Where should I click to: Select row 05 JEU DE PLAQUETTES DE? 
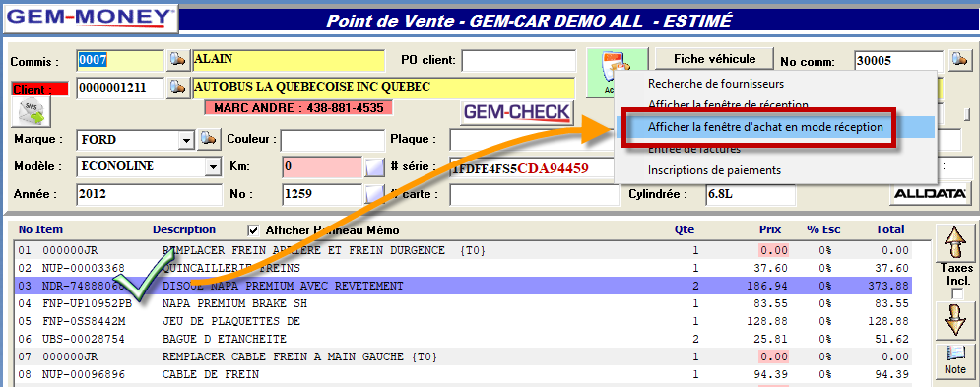pos(463,321)
